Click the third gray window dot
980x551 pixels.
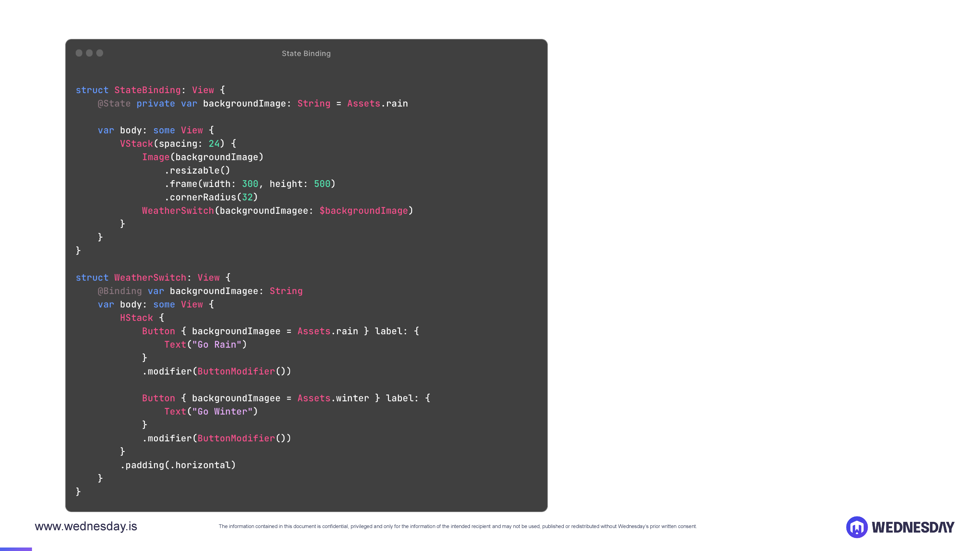pos(100,53)
